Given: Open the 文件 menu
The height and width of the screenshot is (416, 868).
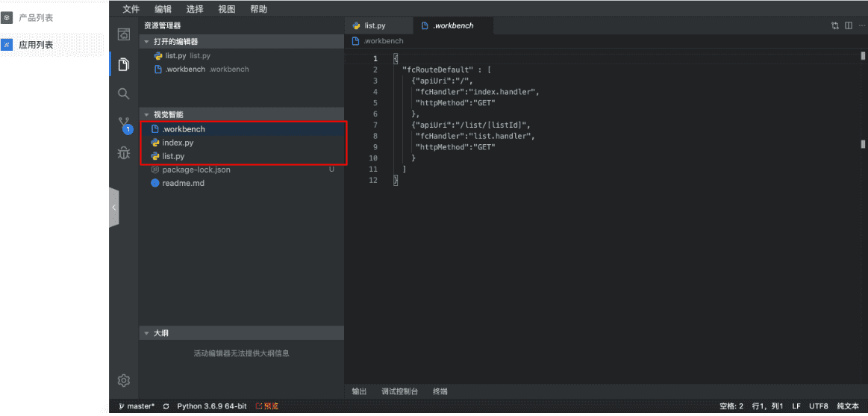Looking at the screenshot, I should 131,9.
